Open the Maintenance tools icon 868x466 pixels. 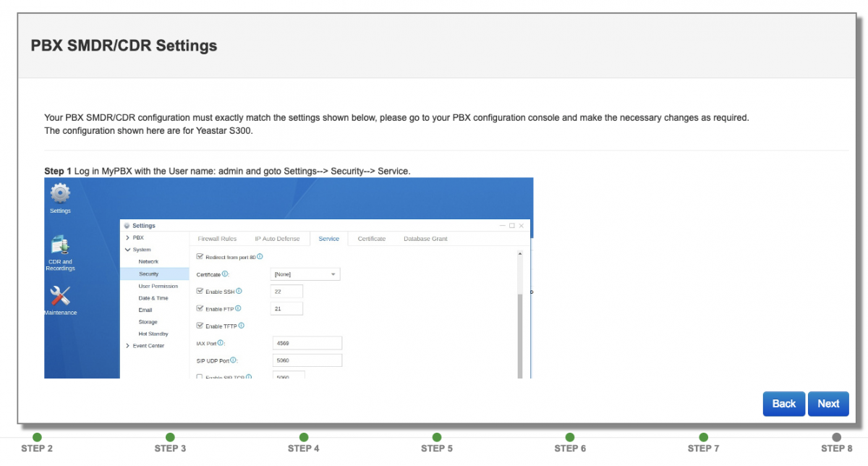click(x=59, y=297)
